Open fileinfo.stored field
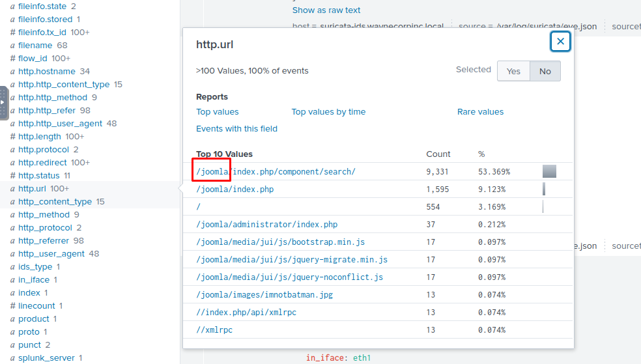The image size is (641, 364). pos(45,19)
